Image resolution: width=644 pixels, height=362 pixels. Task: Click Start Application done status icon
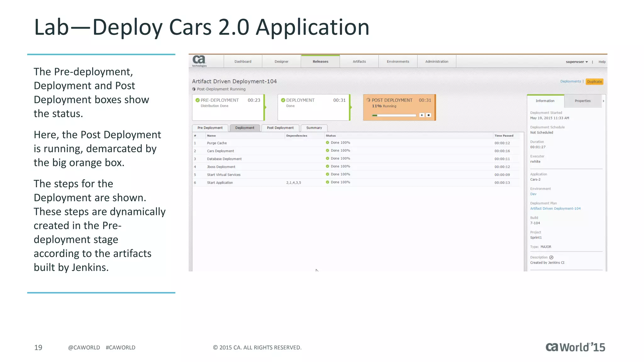327,182
